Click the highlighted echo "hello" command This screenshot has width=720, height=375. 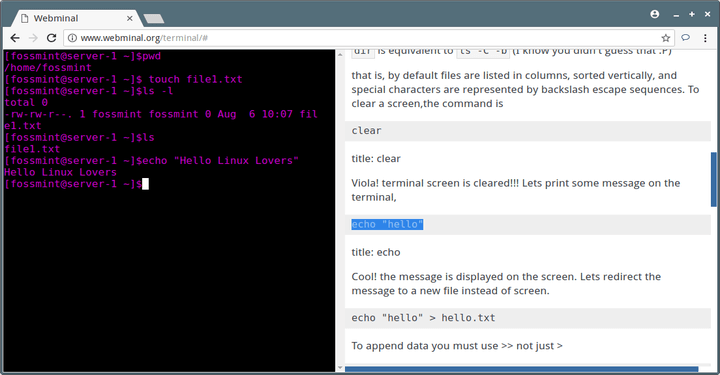(x=387, y=224)
